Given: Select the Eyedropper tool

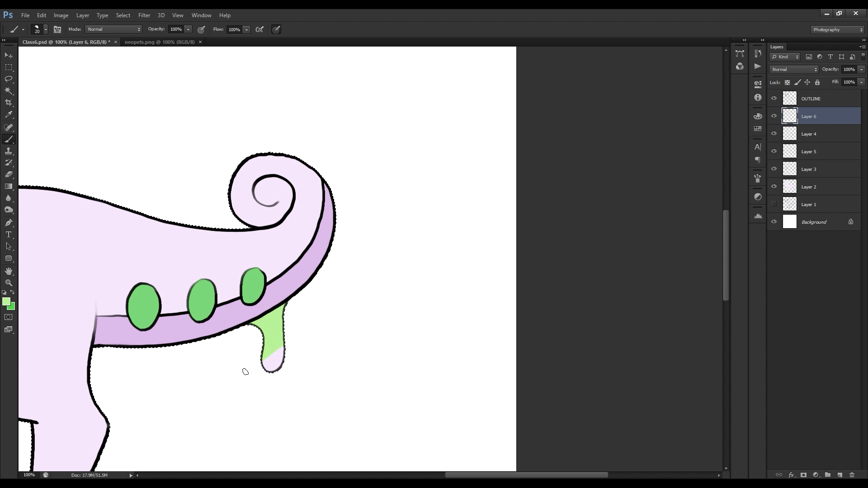Looking at the screenshot, I should 9,115.
